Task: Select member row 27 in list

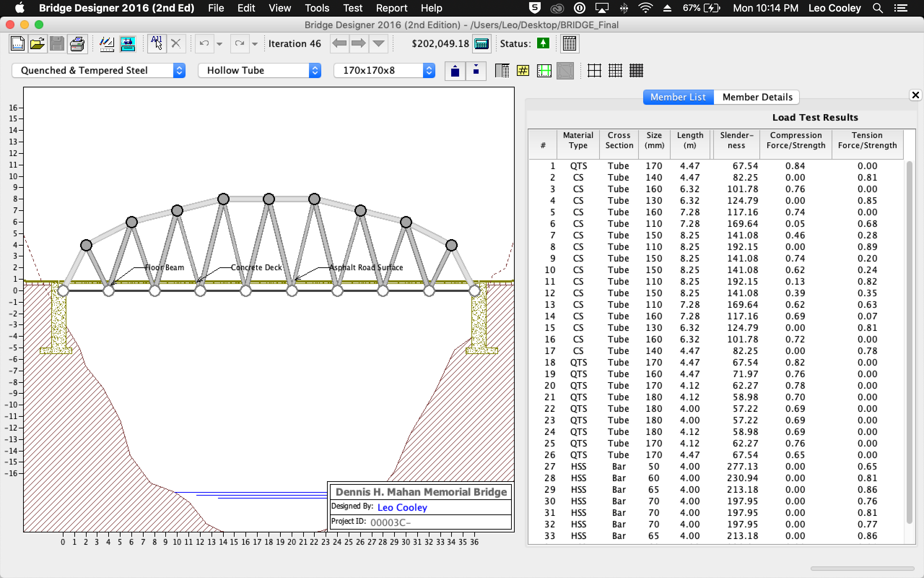Action: click(716, 466)
